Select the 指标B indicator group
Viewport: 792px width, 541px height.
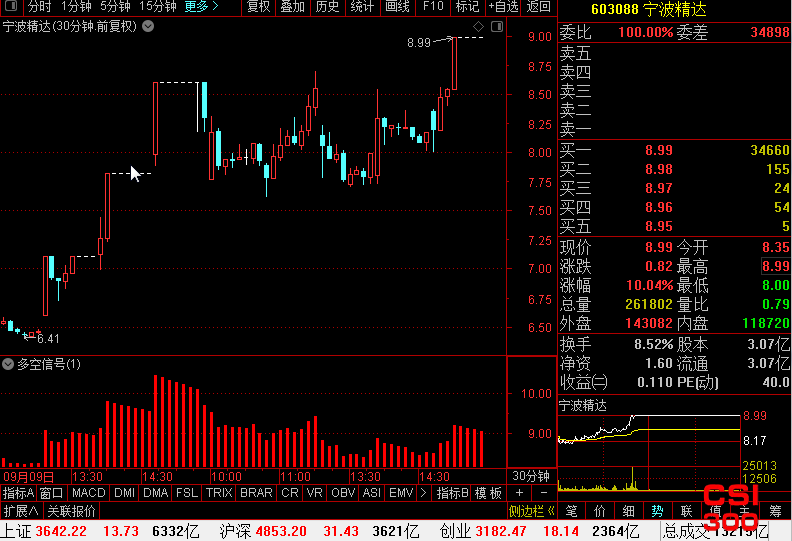point(453,493)
